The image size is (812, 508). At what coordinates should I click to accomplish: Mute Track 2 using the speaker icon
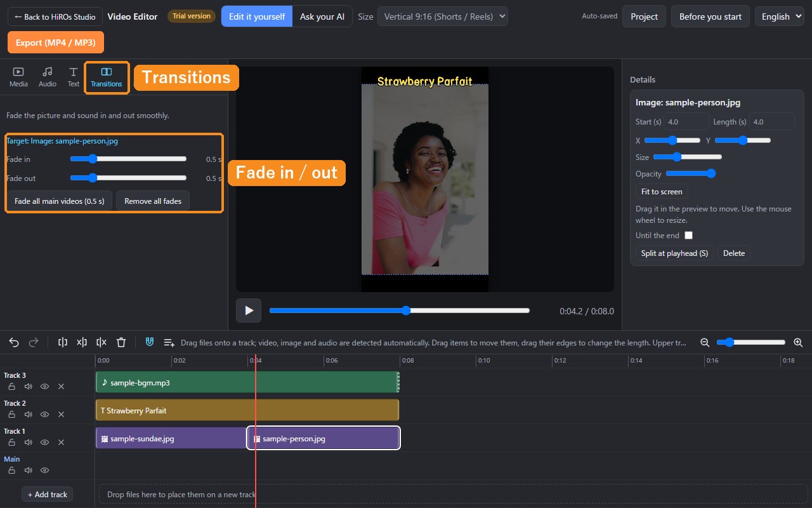coord(29,414)
